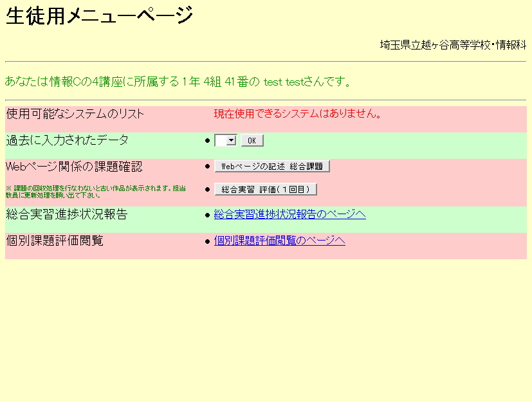Click the small green note starting with ※
Viewport: 532px width, 402px height.
tap(95, 192)
